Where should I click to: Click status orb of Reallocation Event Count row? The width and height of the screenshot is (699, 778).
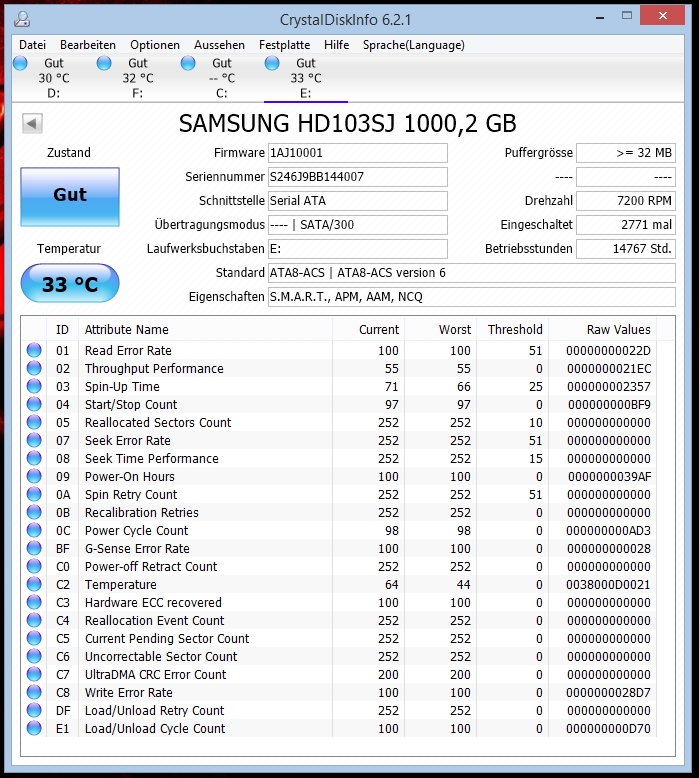34,620
